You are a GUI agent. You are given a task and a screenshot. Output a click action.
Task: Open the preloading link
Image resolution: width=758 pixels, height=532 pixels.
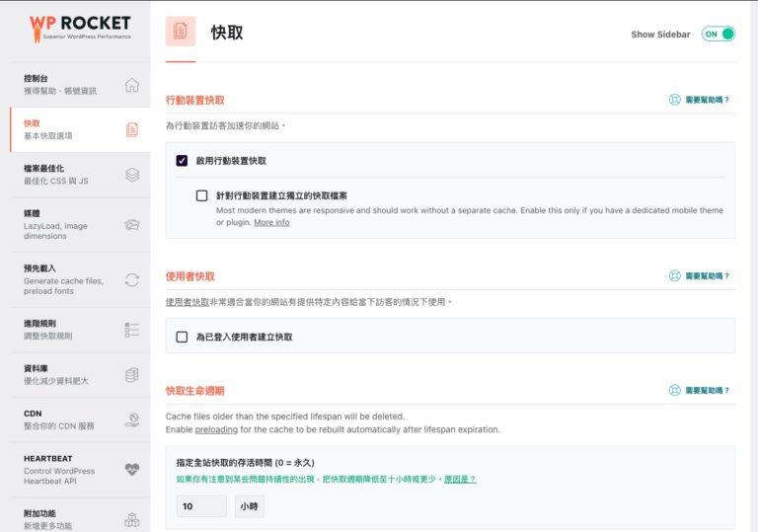coord(215,430)
